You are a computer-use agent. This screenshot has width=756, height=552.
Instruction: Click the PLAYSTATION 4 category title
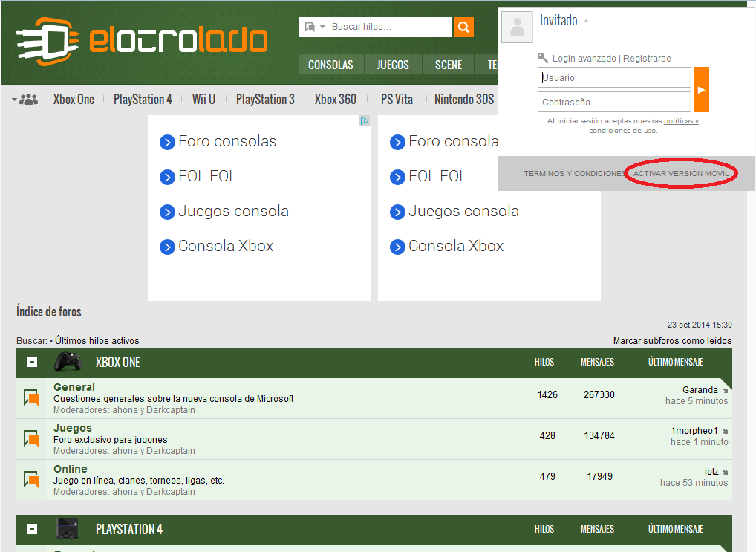pos(129,529)
